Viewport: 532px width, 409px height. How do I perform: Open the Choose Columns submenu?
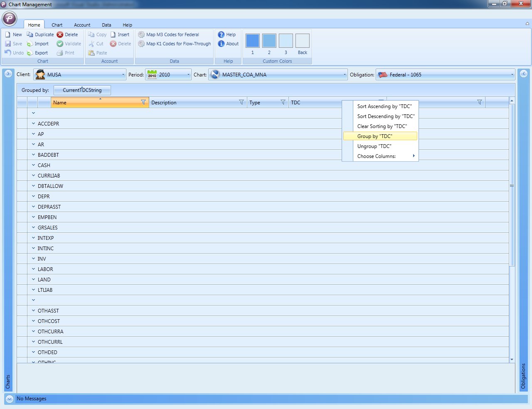tap(380, 156)
